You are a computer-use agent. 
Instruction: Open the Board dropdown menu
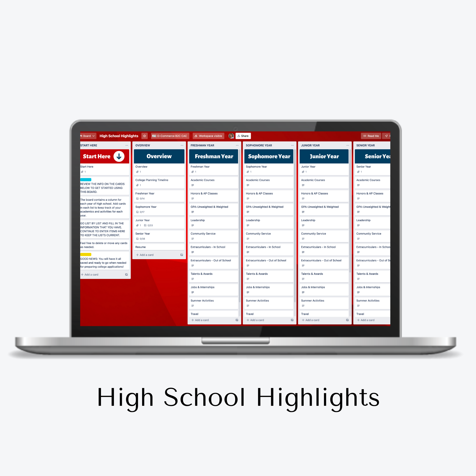[87, 136]
